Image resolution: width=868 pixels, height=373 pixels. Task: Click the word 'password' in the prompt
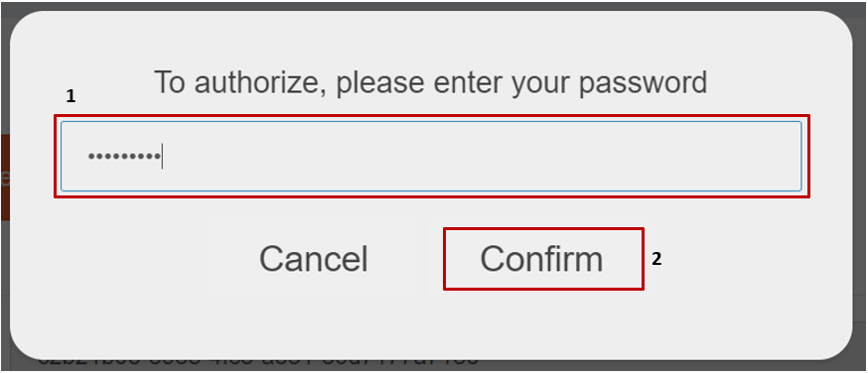click(644, 83)
